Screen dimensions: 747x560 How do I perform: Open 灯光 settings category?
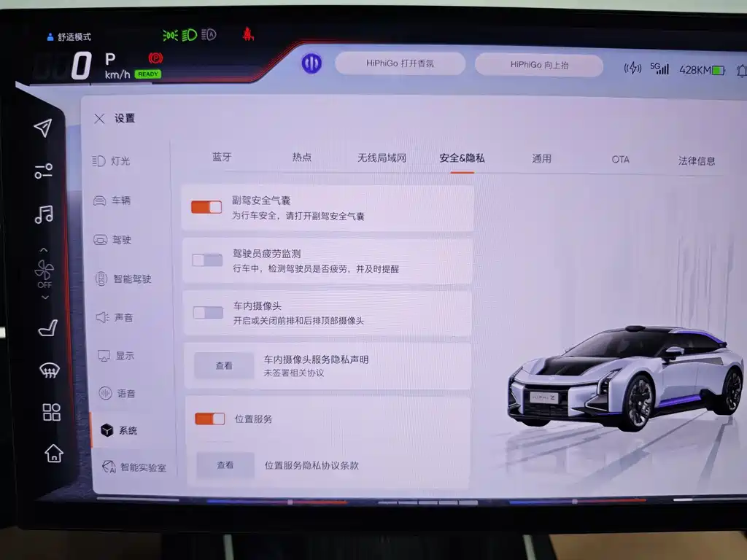pos(111,161)
